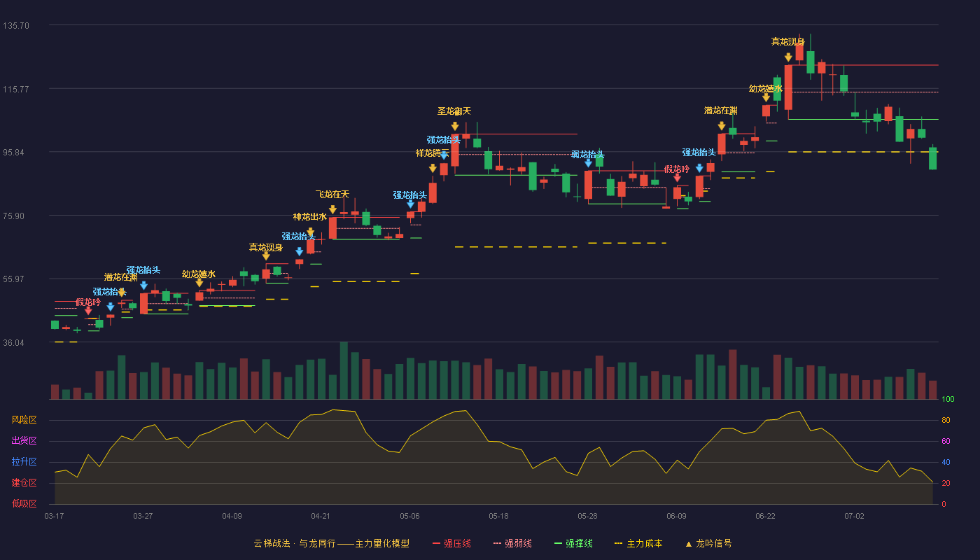This screenshot has width=980, height=560.
Task: Select the 祥龙腾云 signal arrow
Action: 433,168
